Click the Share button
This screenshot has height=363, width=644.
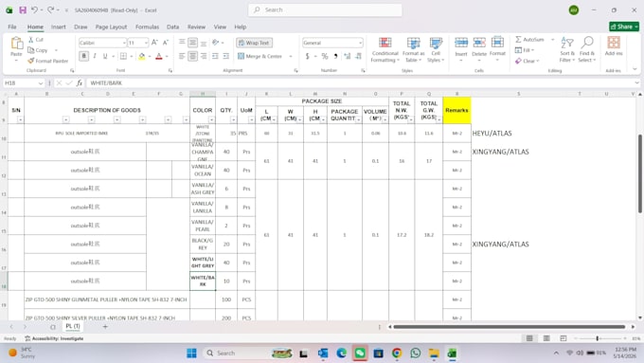(x=624, y=27)
